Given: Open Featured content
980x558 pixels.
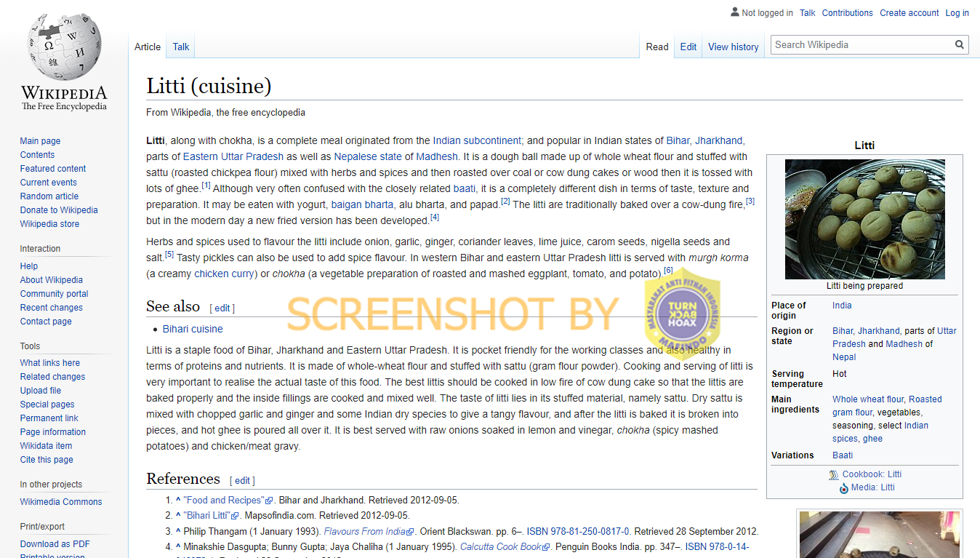Looking at the screenshot, I should [x=53, y=169].
